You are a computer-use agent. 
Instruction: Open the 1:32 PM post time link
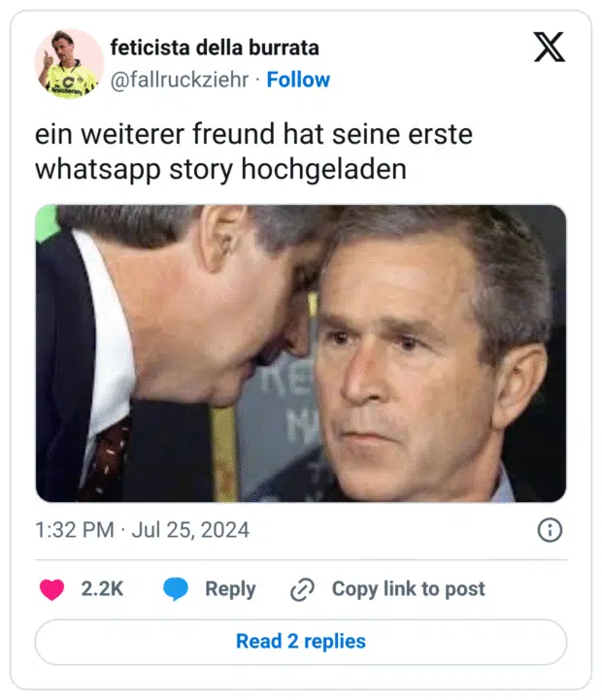(76, 530)
